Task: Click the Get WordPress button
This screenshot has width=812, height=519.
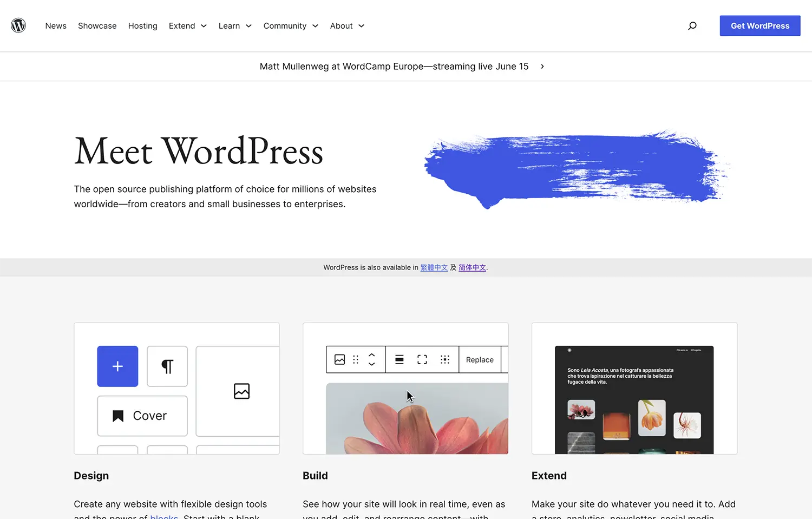Action: pyautogui.click(x=760, y=26)
